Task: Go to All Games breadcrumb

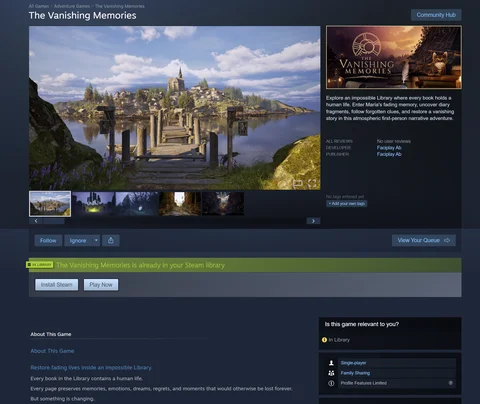Action: (39, 6)
